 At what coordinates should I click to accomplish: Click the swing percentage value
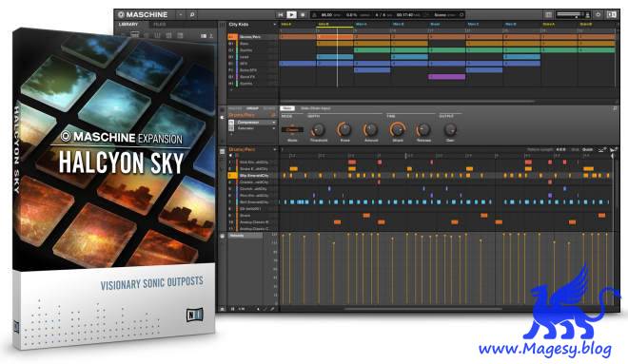tap(352, 15)
